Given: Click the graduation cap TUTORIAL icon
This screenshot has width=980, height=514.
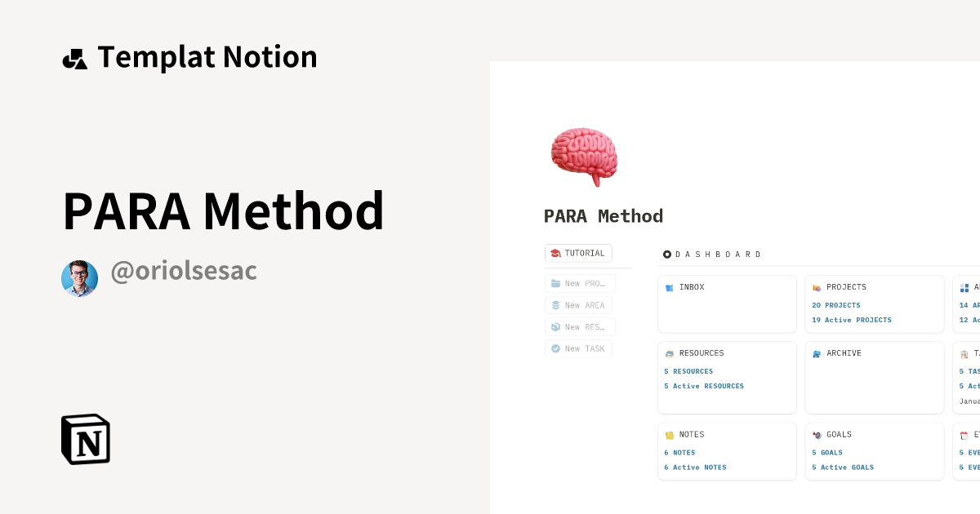Looking at the screenshot, I should click(x=558, y=253).
